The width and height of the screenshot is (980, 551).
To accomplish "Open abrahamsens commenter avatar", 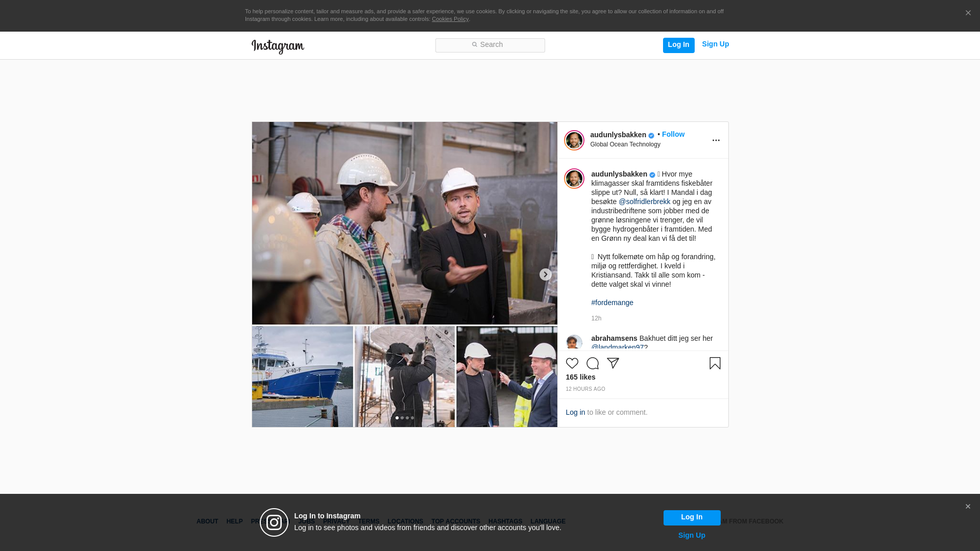I will pos(574,342).
